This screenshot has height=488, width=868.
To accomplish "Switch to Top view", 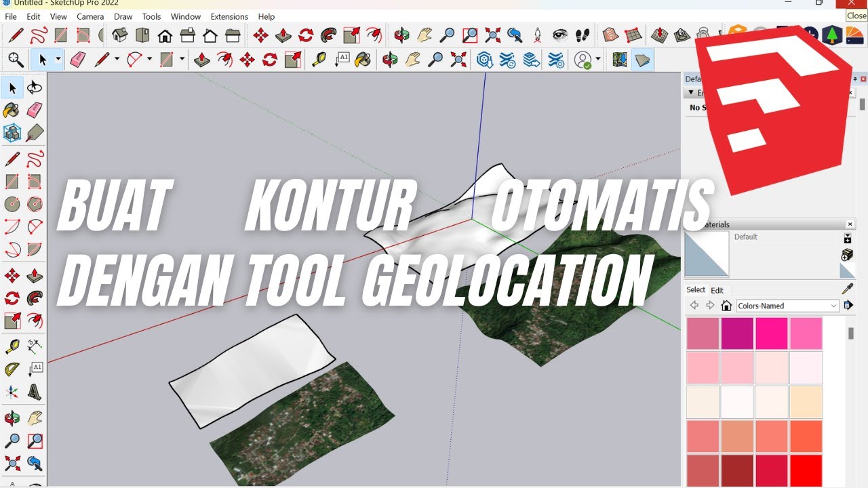I will (142, 35).
